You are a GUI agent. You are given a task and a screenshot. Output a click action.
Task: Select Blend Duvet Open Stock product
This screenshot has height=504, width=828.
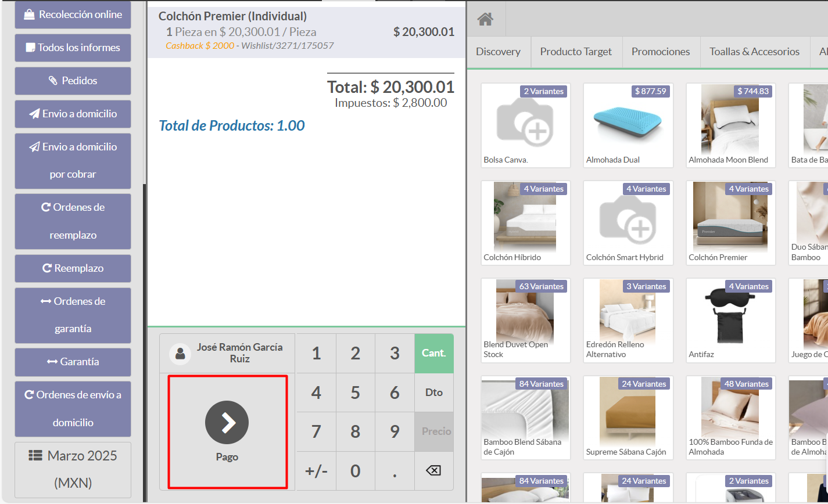(526, 321)
